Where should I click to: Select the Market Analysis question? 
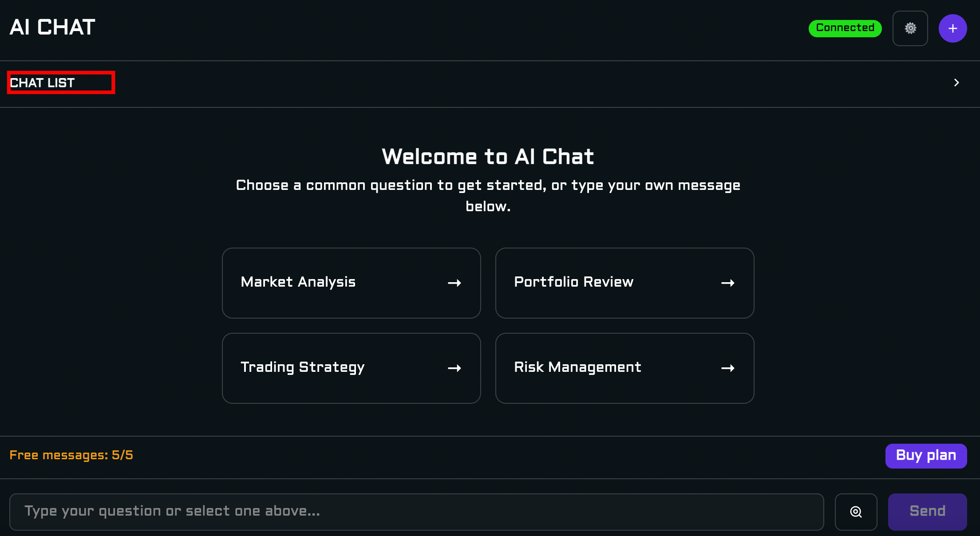[x=298, y=282]
